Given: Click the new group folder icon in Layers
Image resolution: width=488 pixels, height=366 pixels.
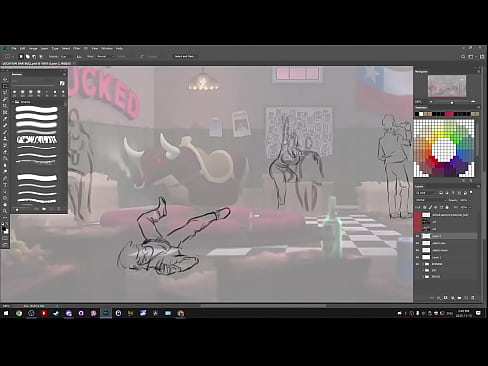Looking at the screenshot, I should (x=460, y=298).
